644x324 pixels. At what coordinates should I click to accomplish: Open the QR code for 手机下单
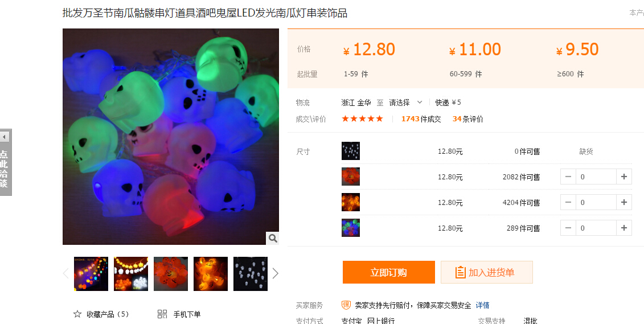click(x=162, y=314)
